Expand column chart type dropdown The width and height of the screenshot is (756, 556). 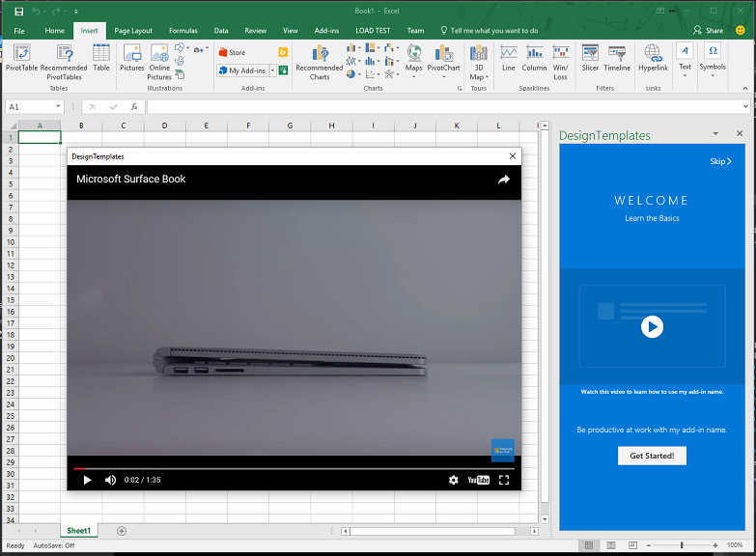tap(359, 47)
